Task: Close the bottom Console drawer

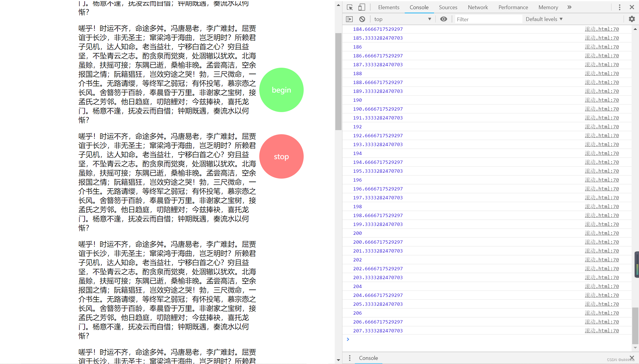Action: 632,358
